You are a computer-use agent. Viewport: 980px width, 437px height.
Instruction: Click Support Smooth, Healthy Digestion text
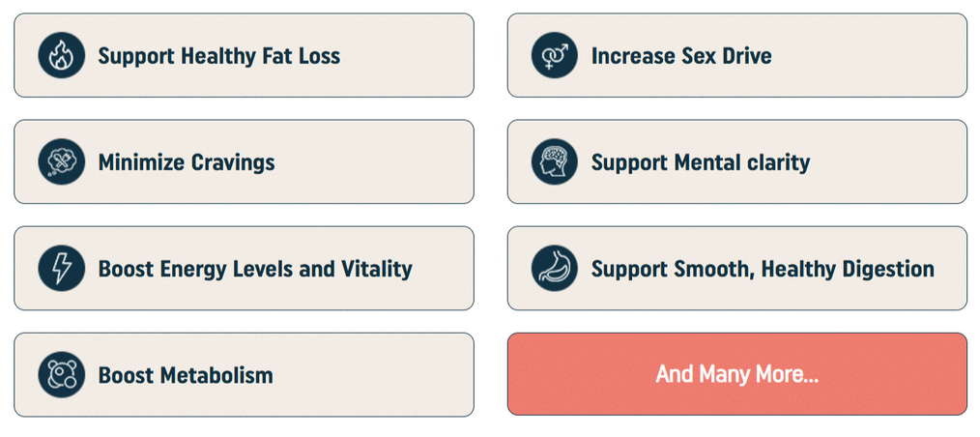[763, 269]
